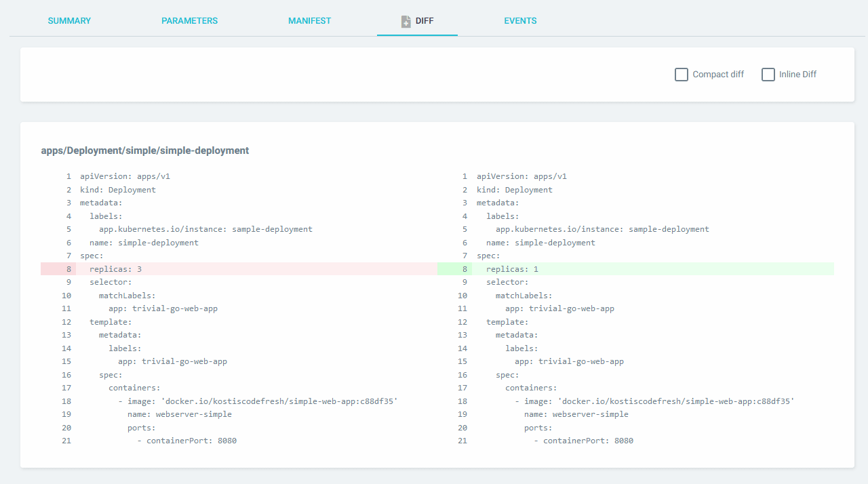Screen dimensions: 868x484
Task: Enable the Compact diff checkbox
Action: pyautogui.click(x=682, y=75)
